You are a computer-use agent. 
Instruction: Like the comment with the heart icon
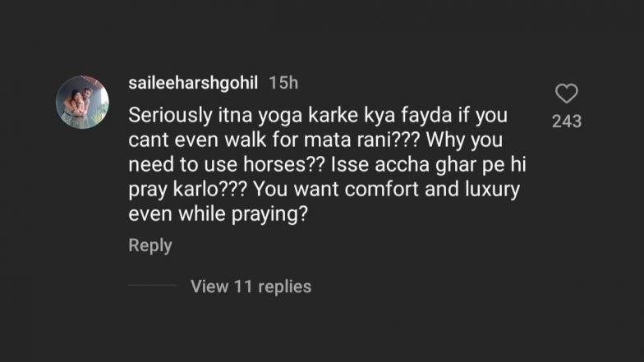click(x=567, y=94)
